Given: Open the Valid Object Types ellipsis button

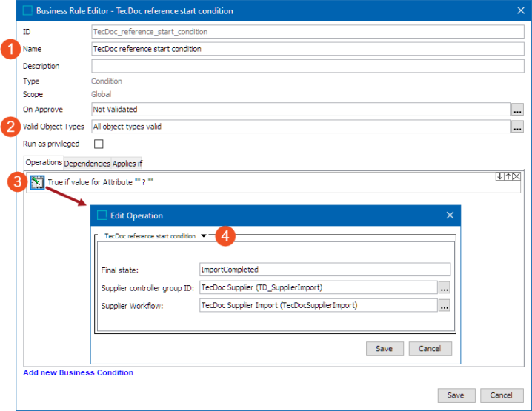Looking at the screenshot, I should [x=517, y=127].
